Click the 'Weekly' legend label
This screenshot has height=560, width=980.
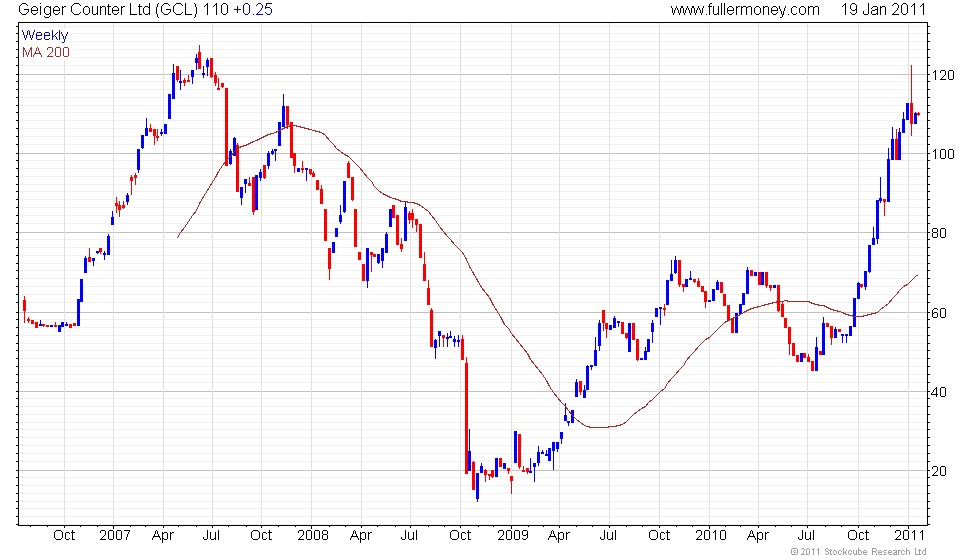tap(45, 36)
